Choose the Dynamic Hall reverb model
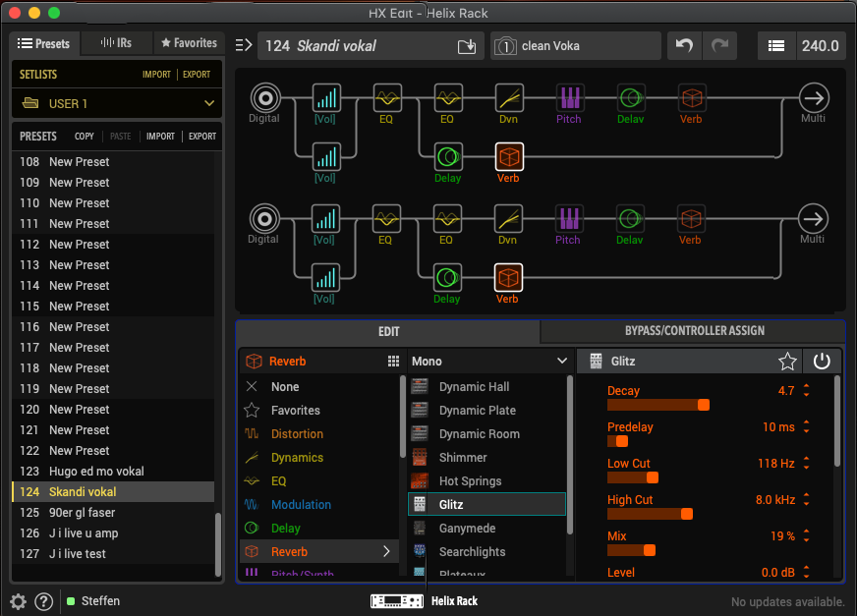The width and height of the screenshot is (857, 616). click(x=486, y=386)
